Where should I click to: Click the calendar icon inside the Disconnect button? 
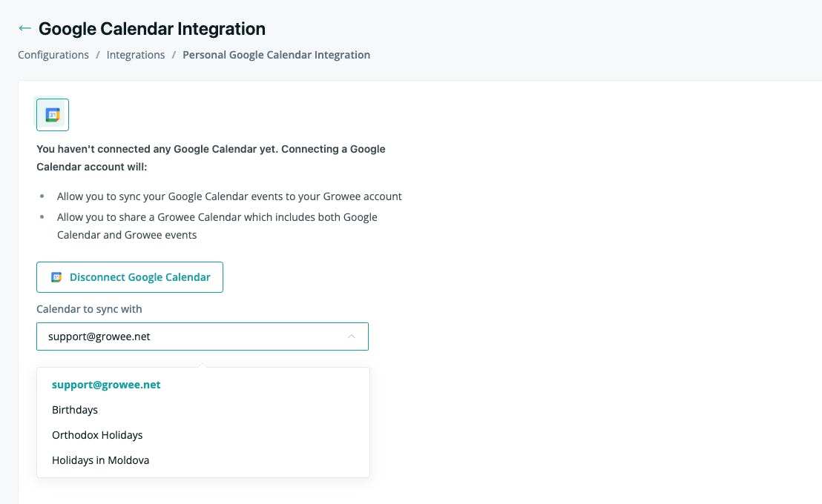click(x=56, y=277)
